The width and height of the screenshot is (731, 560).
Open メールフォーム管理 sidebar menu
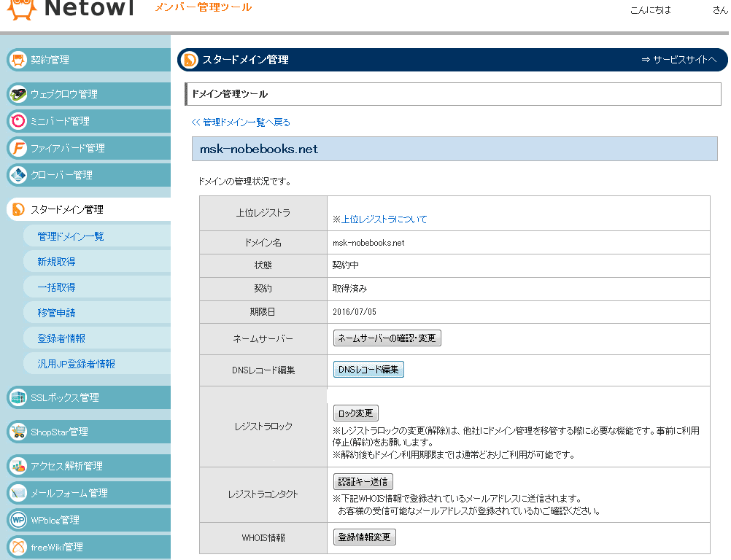(x=88, y=493)
